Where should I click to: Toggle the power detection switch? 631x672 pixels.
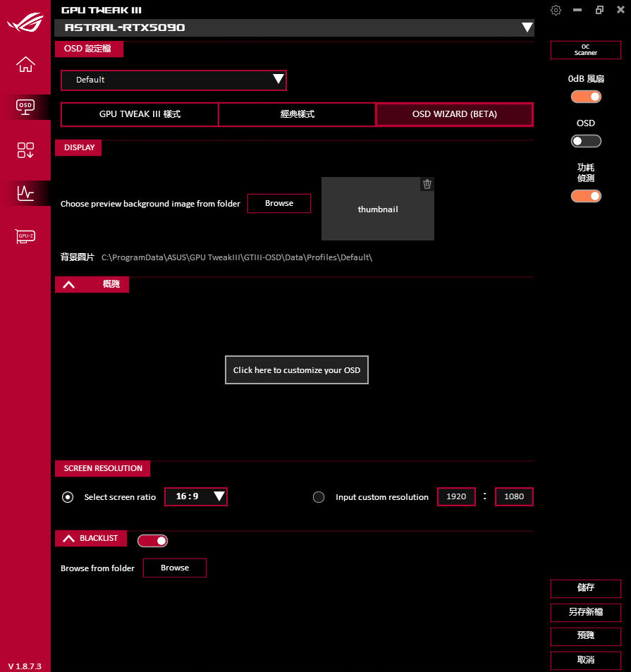click(586, 196)
